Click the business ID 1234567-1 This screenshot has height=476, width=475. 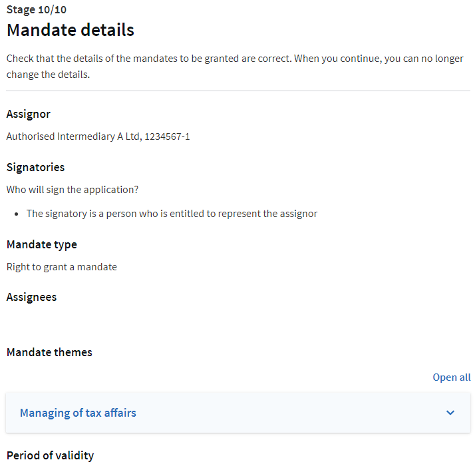coord(168,136)
